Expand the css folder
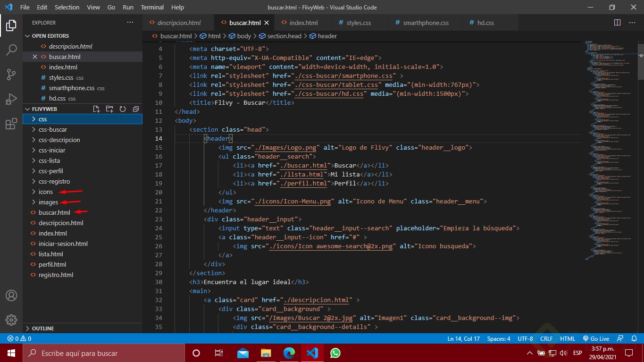The image size is (644, 362). (x=83, y=119)
